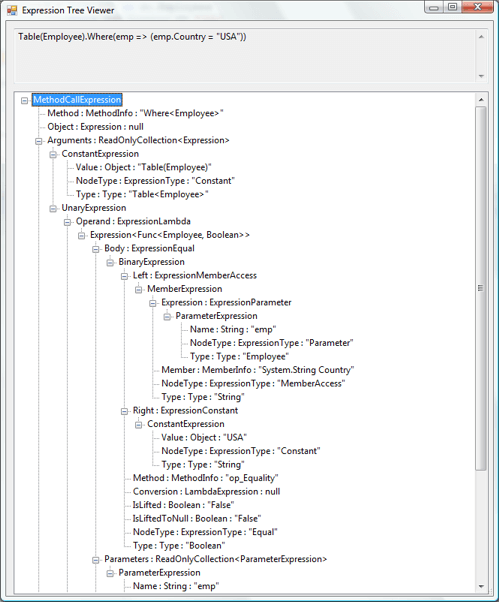The image size is (499, 602).
Task: Collapse the Operand ExpressionLambda node
Action: (x=67, y=222)
